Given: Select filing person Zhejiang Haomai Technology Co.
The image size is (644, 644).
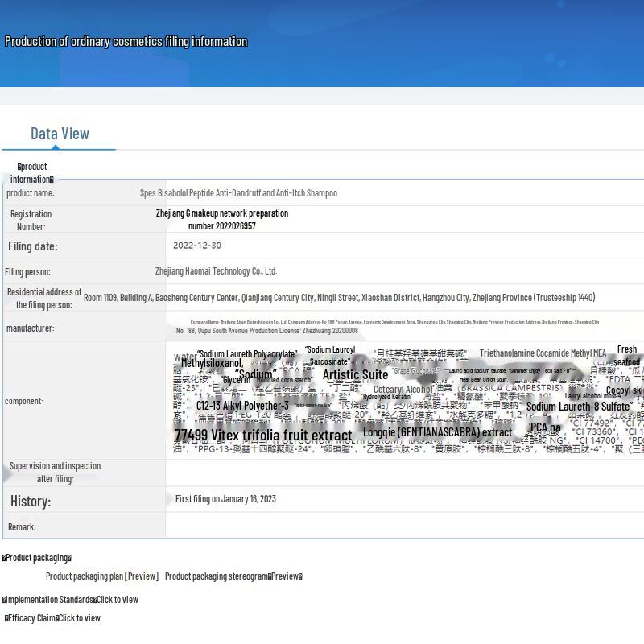Looking at the screenshot, I should point(216,272).
